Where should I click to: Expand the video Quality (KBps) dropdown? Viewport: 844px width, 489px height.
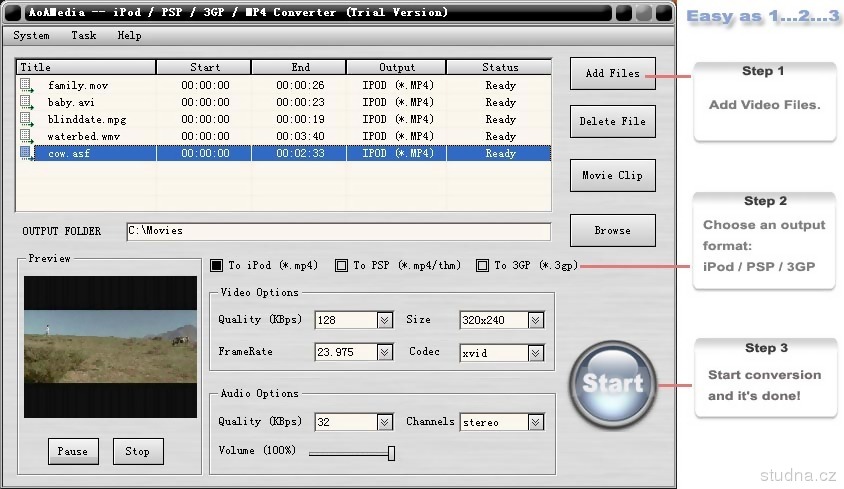[385, 320]
